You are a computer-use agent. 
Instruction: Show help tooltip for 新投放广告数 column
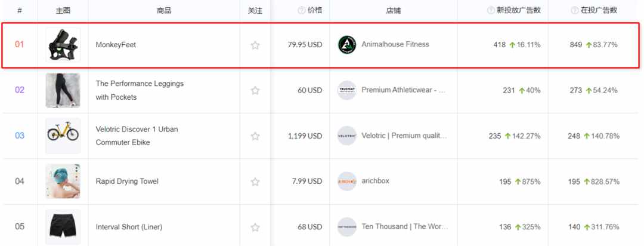[491, 11]
